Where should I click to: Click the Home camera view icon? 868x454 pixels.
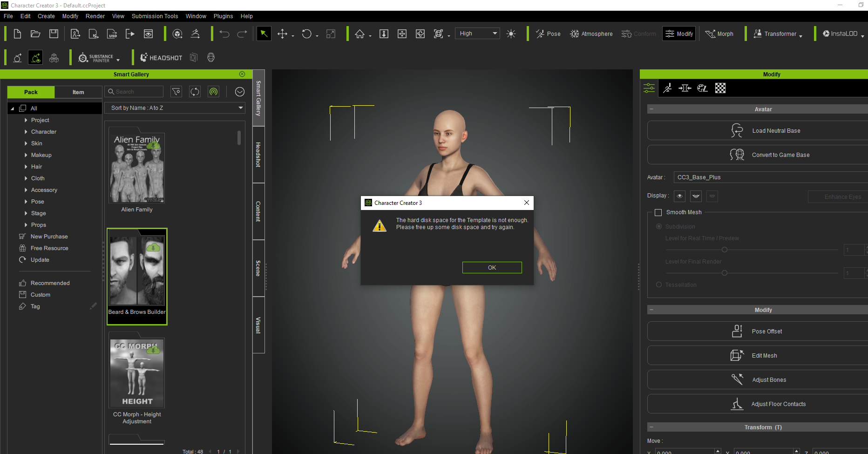pyautogui.click(x=359, y=34)
